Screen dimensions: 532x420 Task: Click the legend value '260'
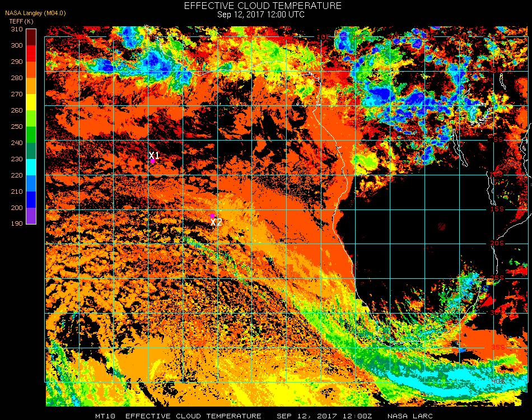17,110
